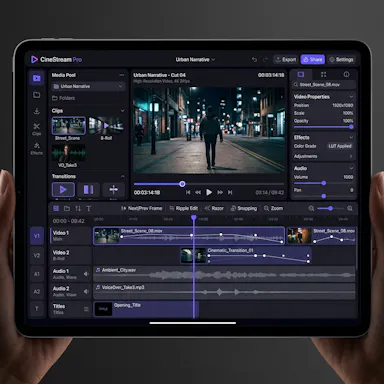Click the import download icon in sidebar
This screenshot has width=384, height=384.
click(37, 111)
